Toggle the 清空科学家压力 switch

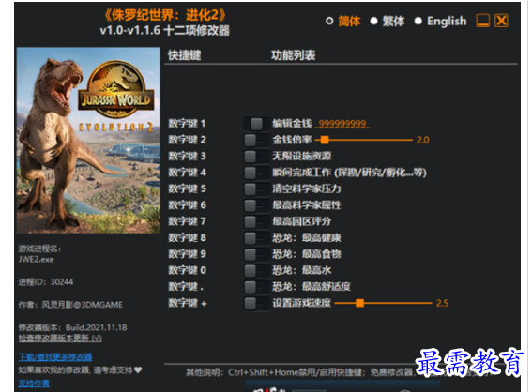coord(256,188)
